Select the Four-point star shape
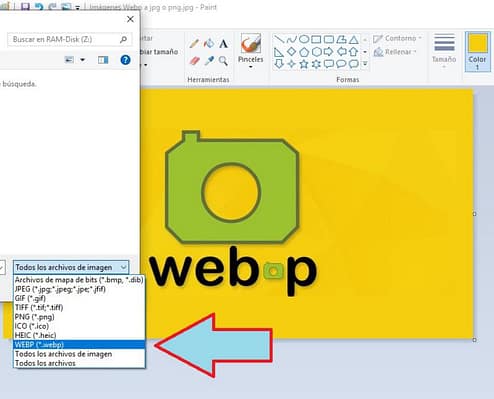Viewport: 494px width, 399px height. [x=291, y=64]
